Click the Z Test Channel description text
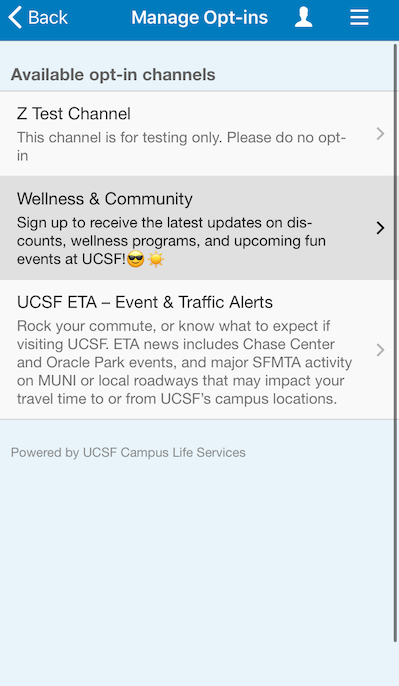This screenshot has height=686, width=399. (181, 147)
